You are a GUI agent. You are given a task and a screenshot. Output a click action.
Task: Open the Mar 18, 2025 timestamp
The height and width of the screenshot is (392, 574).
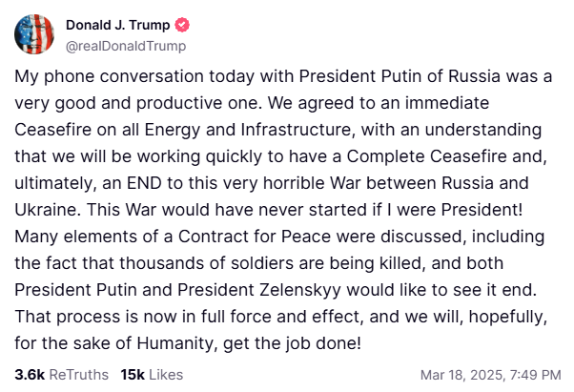pyautogui.click(x=461, y=374)
